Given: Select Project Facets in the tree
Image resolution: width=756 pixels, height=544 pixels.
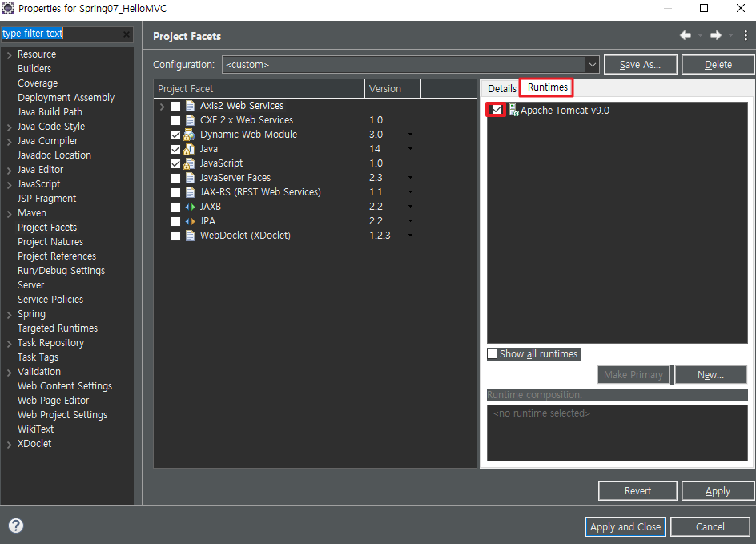Looking at the screenshot, I should tap(47, 228).
